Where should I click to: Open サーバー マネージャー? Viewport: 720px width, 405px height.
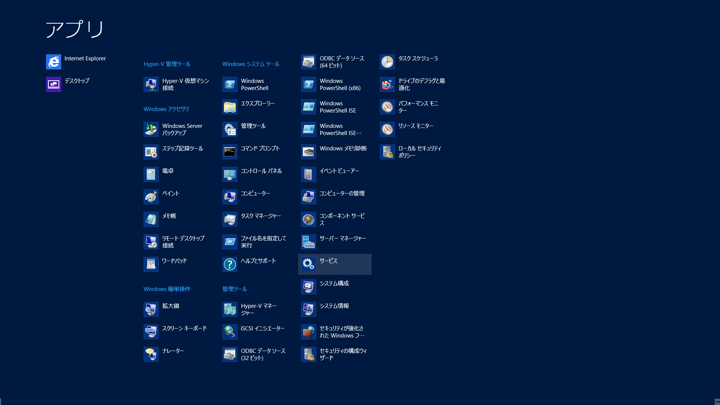pyautogui.click(x=335, y=242)
